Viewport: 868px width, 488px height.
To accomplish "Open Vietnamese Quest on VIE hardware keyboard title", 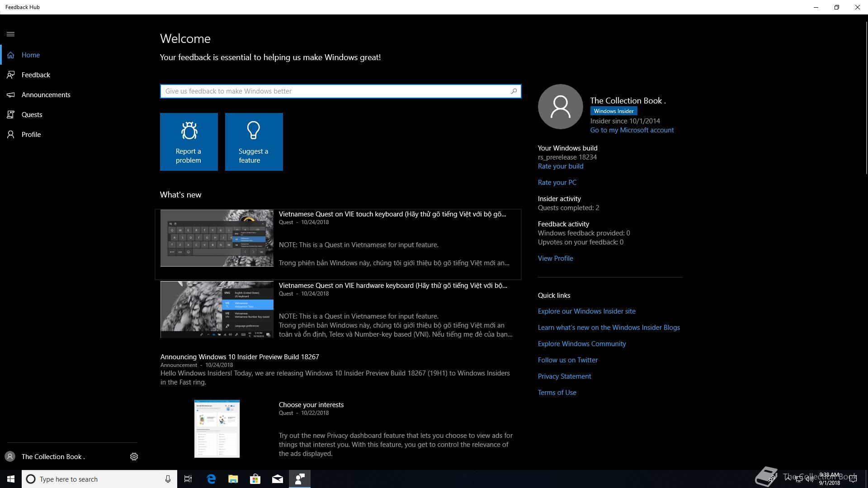I will (393, 286).
